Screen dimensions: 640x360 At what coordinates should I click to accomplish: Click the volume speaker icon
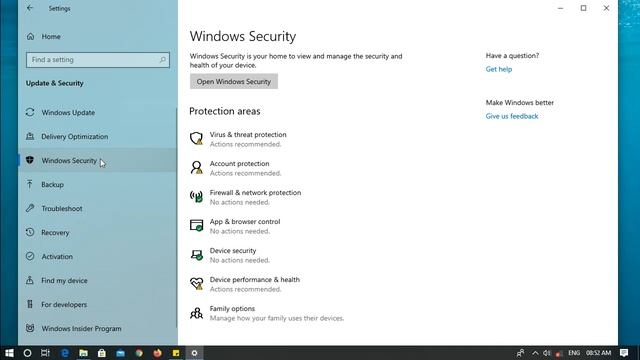point(547,353)
